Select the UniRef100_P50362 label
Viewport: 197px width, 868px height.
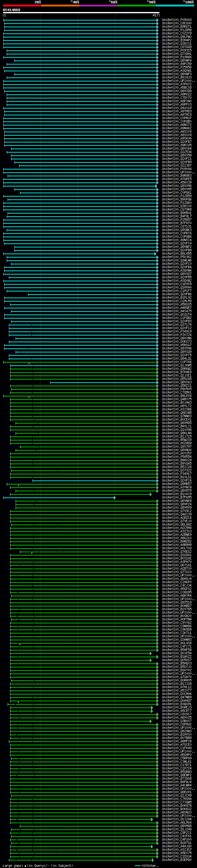point(177,257)
